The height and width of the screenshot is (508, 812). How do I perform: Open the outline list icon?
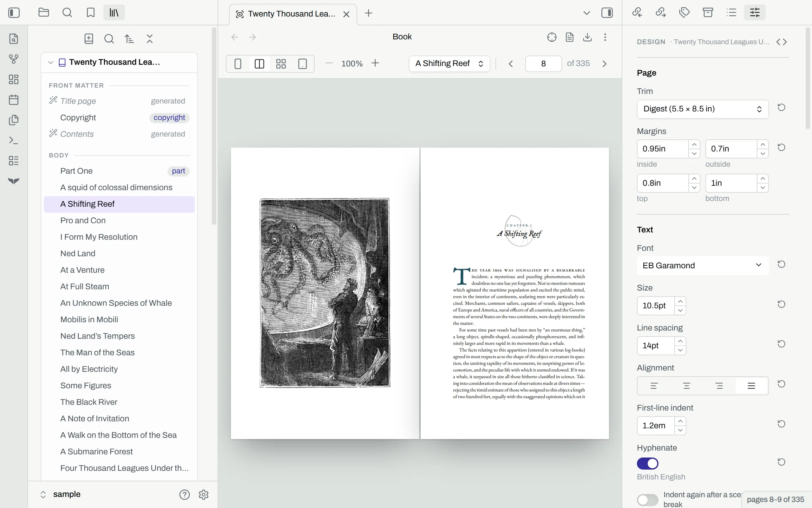tap(731, 13)
